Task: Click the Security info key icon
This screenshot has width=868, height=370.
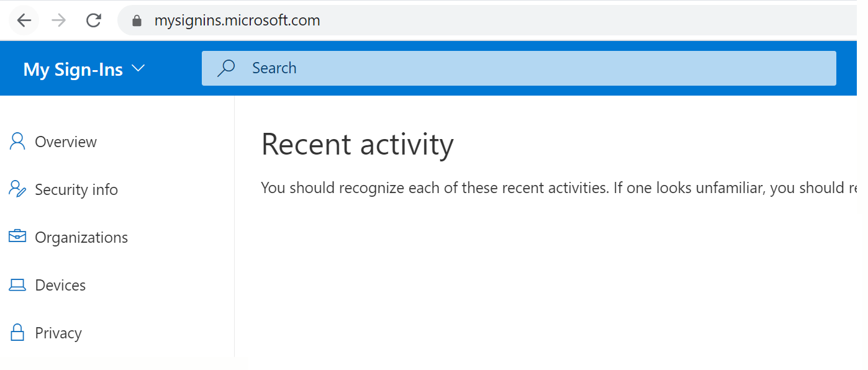Action: [x=16, y=189]
